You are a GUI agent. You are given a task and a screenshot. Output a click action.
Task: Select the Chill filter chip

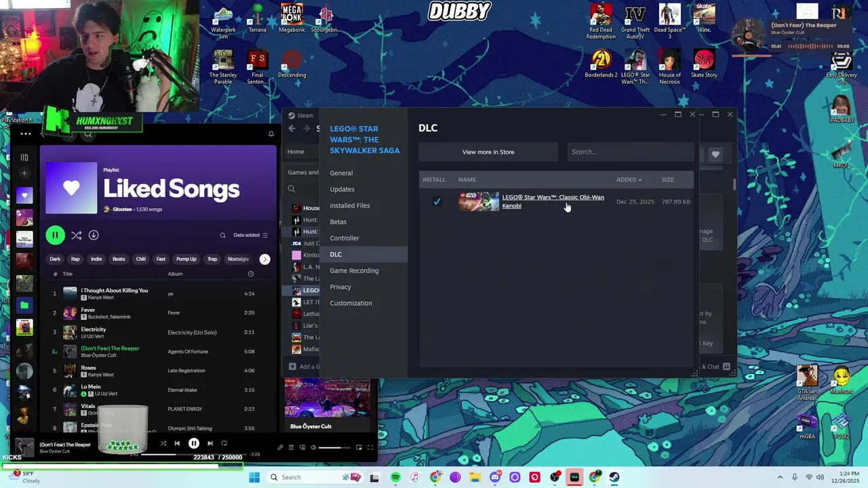(x=140, y=259)
